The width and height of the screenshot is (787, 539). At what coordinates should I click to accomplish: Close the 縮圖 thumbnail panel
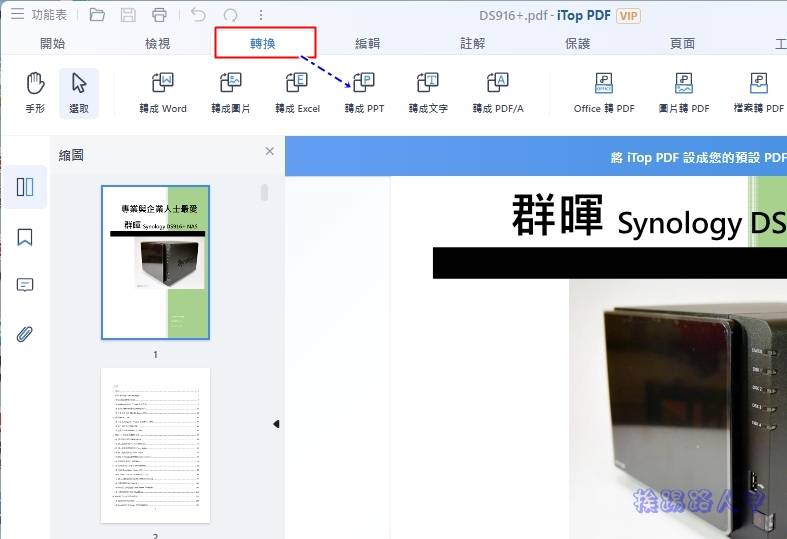(x=270, y=151)
